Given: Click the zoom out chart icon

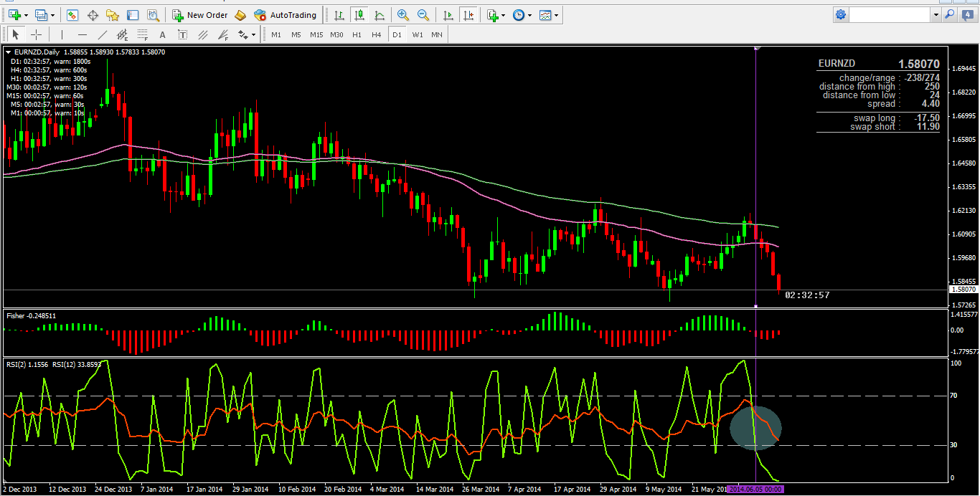Looking at the screenshot, I should 423,15.
